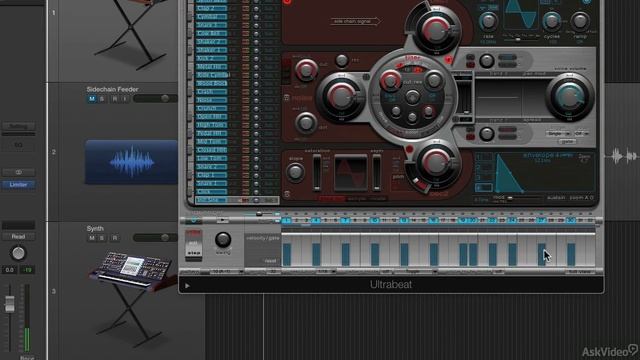This screenshot has width=640, height=360.
Task: Solo the Sidechain Feeder track
Action: (x=102, y=98)
